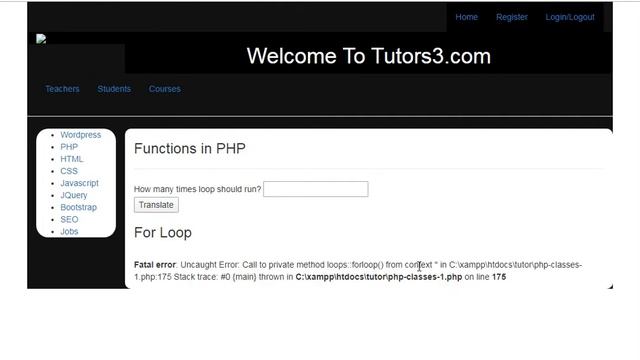Select Wordpress in the sidebar list
The height and width of the screenshot is (360, 640).
[80, 135]
